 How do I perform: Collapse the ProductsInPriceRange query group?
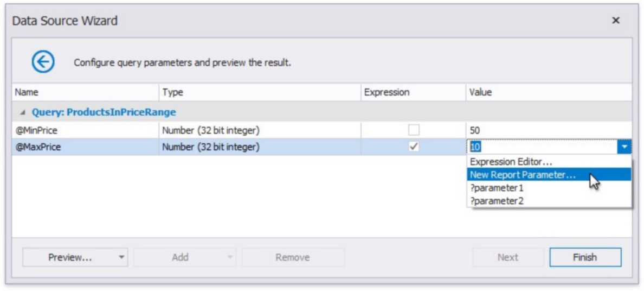(23, 112)
